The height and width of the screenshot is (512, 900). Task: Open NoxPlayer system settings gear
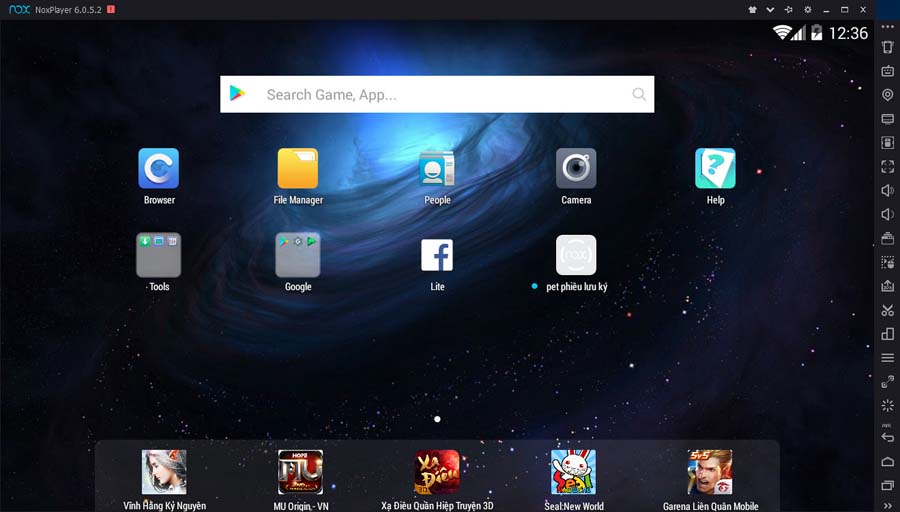click(808, 10)
